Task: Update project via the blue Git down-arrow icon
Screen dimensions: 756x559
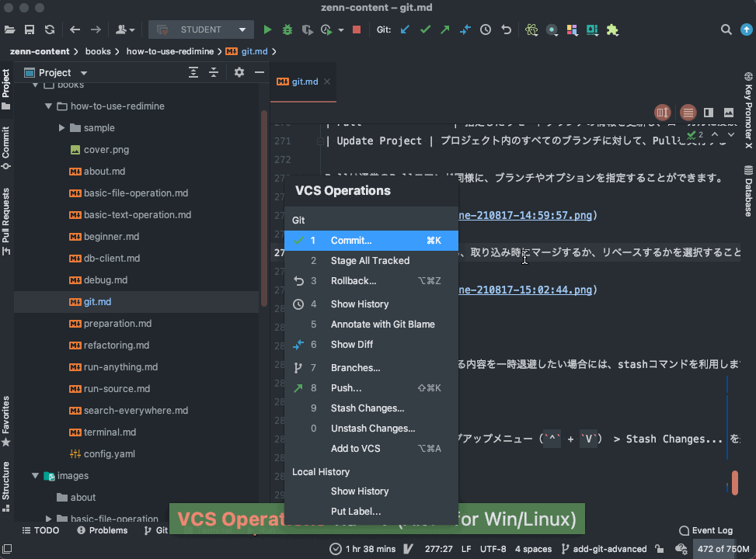Action: [x=405, y=29]
